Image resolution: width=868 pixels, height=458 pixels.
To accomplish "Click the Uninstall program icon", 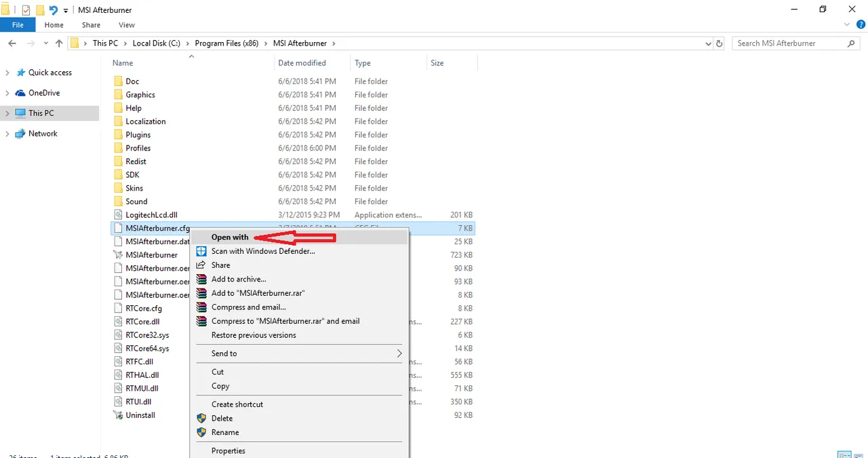I will click(118, 415).
